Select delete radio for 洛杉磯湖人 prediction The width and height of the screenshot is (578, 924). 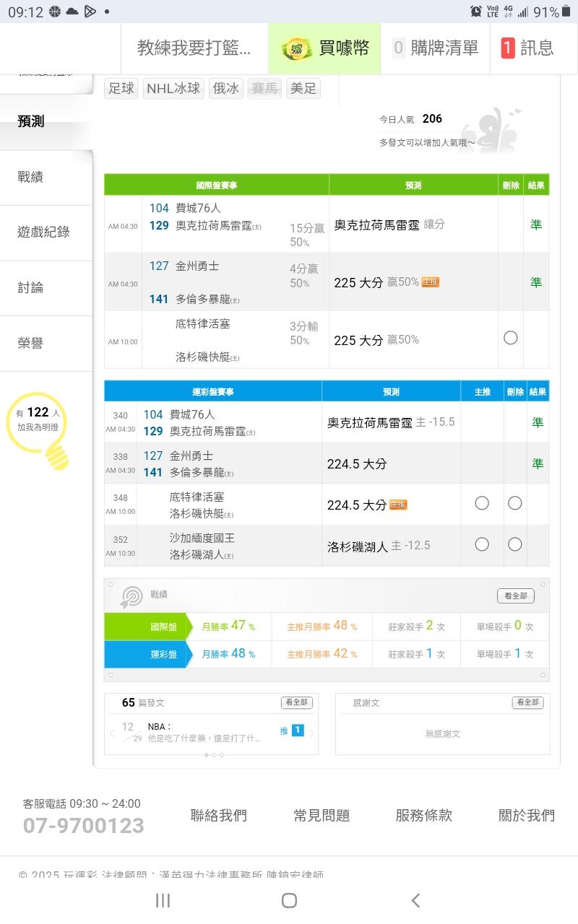pos(514,544)
